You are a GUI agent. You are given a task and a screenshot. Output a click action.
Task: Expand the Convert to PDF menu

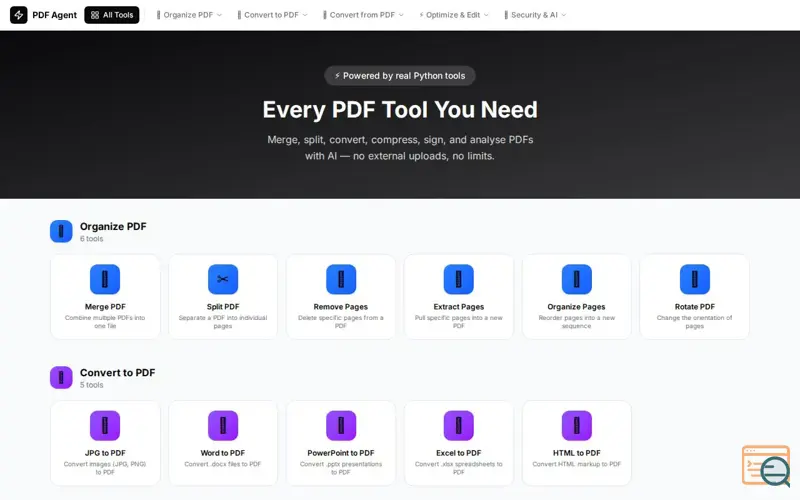[x=272, y=15]
